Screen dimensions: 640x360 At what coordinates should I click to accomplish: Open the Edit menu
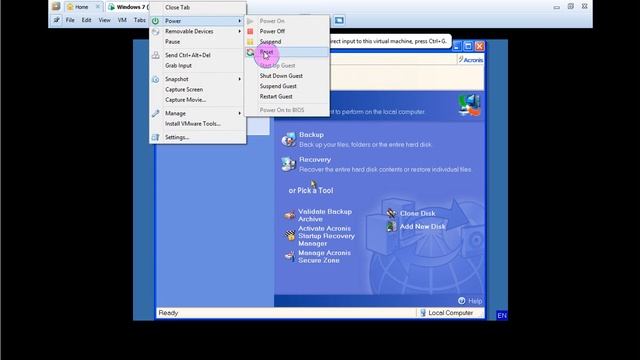86,20
